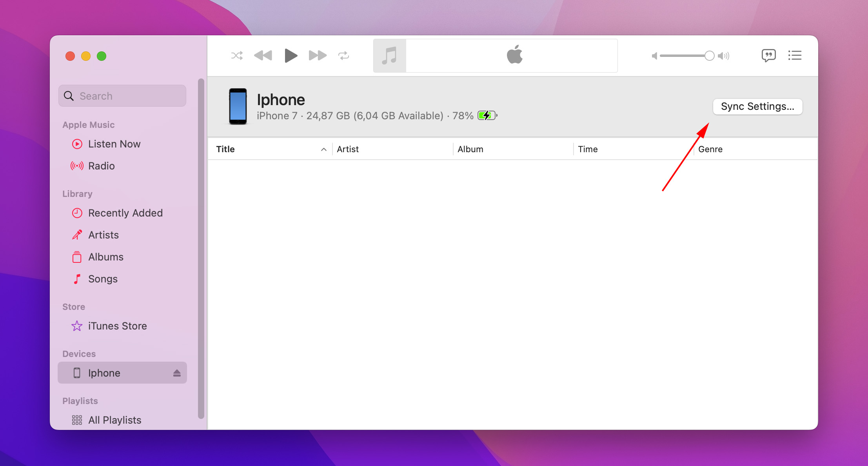Show the Playing Next queue list

pos(795,55)
